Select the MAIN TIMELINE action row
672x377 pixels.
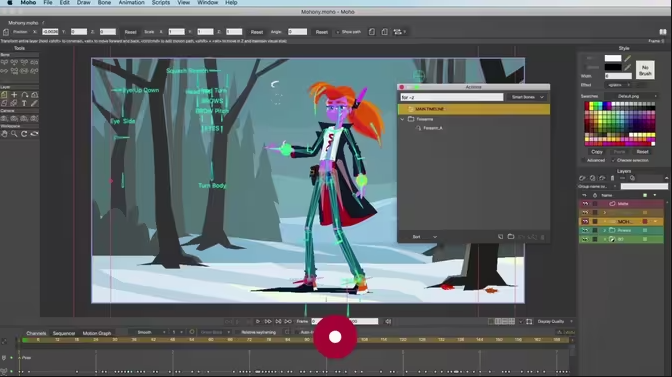[x=474, y=109]
